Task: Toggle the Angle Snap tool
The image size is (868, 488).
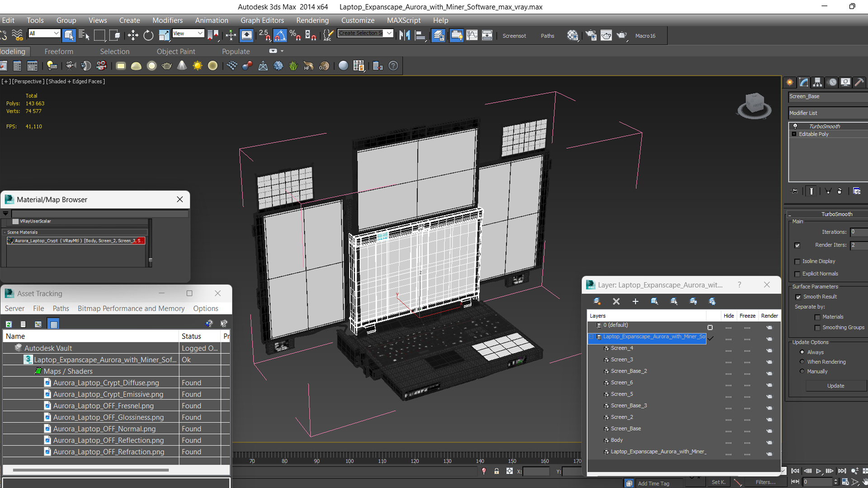Action: point(280,35)
